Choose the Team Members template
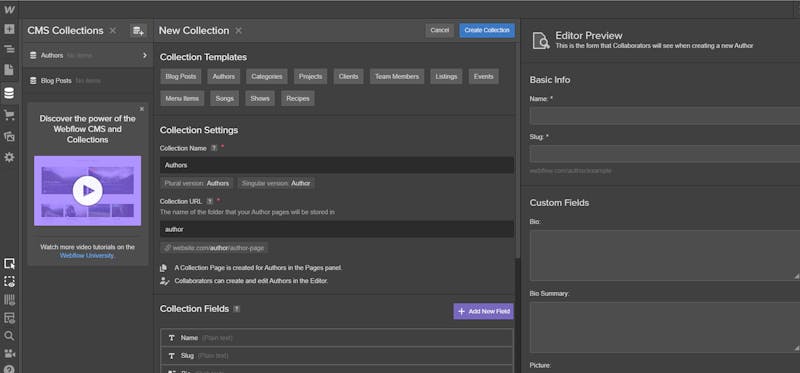The width and height of the screenshot is (800, 373). click(397, 77)
